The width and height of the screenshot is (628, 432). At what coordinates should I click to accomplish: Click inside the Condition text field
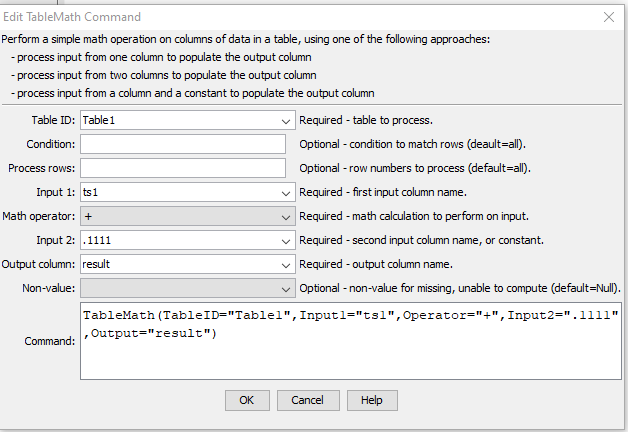pos(183,144)
